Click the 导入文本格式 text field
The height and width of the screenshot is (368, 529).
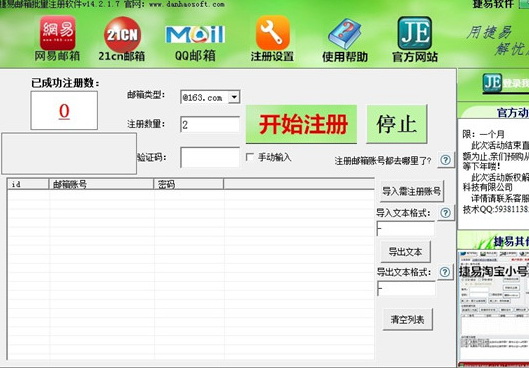tap(406, 229)
